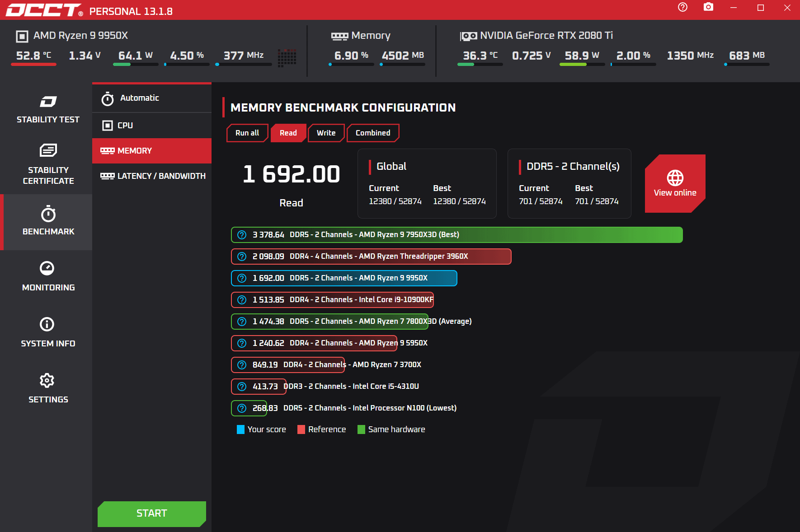
Task: Click the blue Ryzen 9 9950X your score bar
Action: pyautogui.click(x=344, y=278)
